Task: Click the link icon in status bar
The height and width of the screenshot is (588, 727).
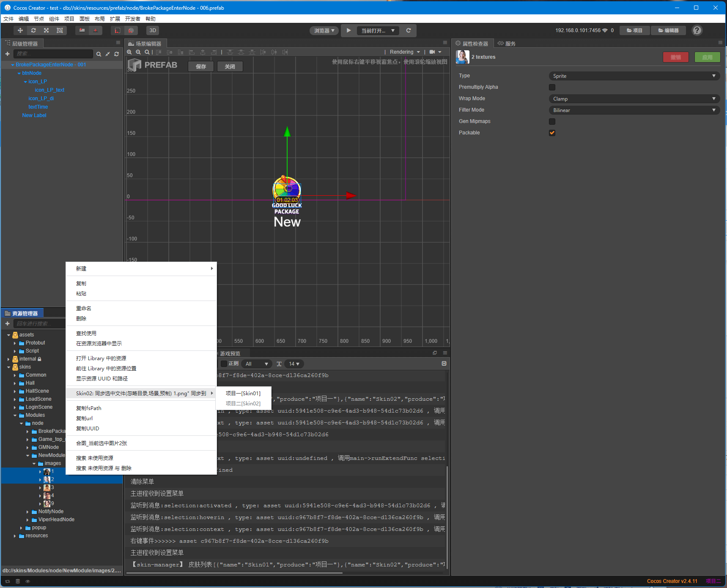Action: [8, 581]
